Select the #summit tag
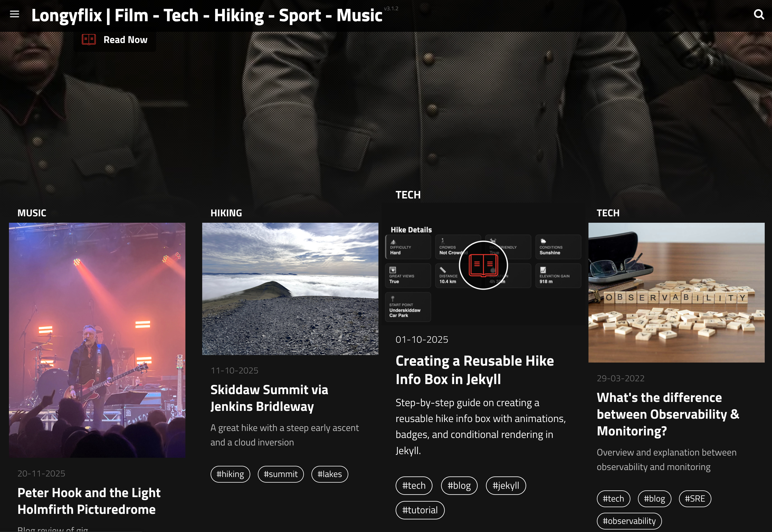The height and width of the screenshot is (532, 772). click(280, 474)
